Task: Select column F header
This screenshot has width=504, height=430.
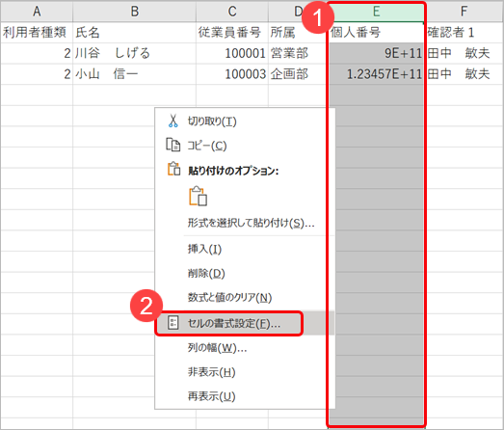Action: click(464, 12)
